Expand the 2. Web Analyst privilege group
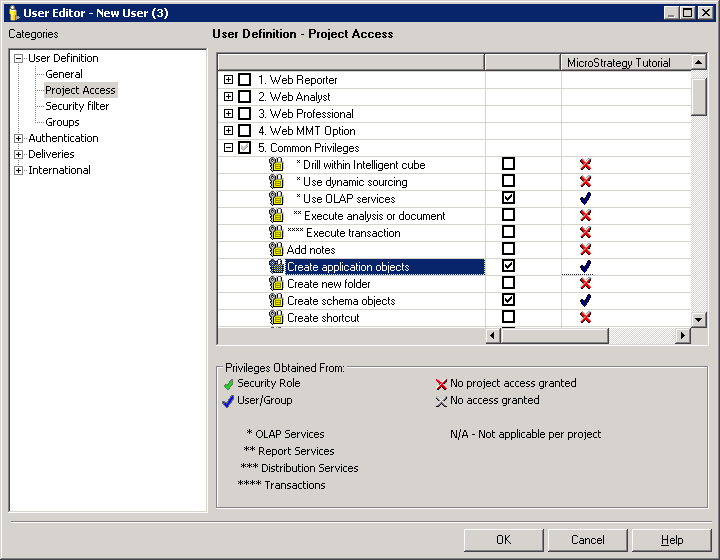720x560 pixels. click(229, 97)
